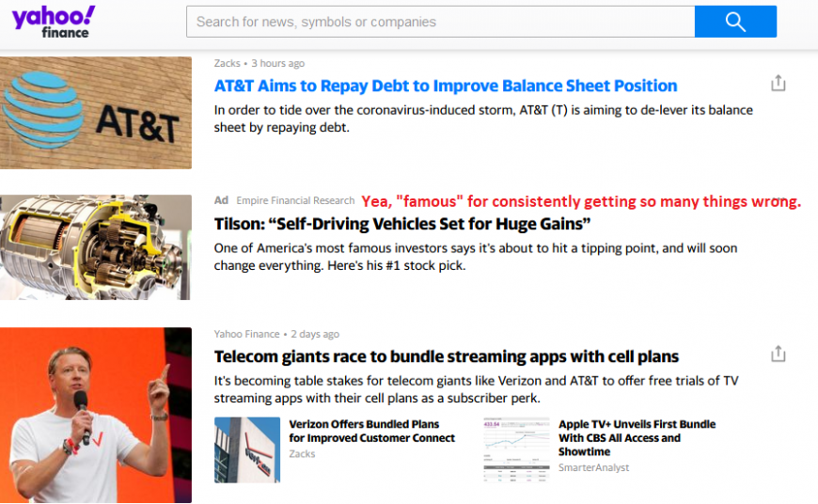Click the electric motor ad image

pos(96,247)
